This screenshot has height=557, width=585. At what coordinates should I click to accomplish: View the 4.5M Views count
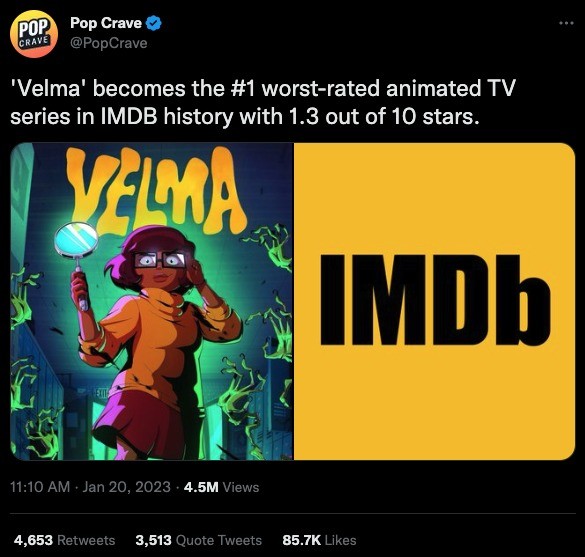pyautogui.click(x=222, y=487)
